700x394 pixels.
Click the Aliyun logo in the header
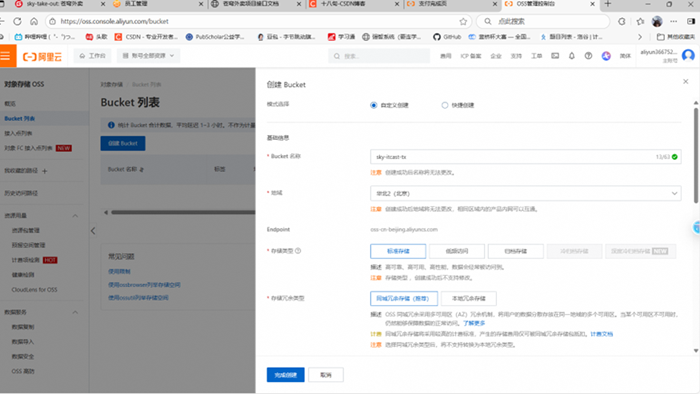[x=42, y=57]
